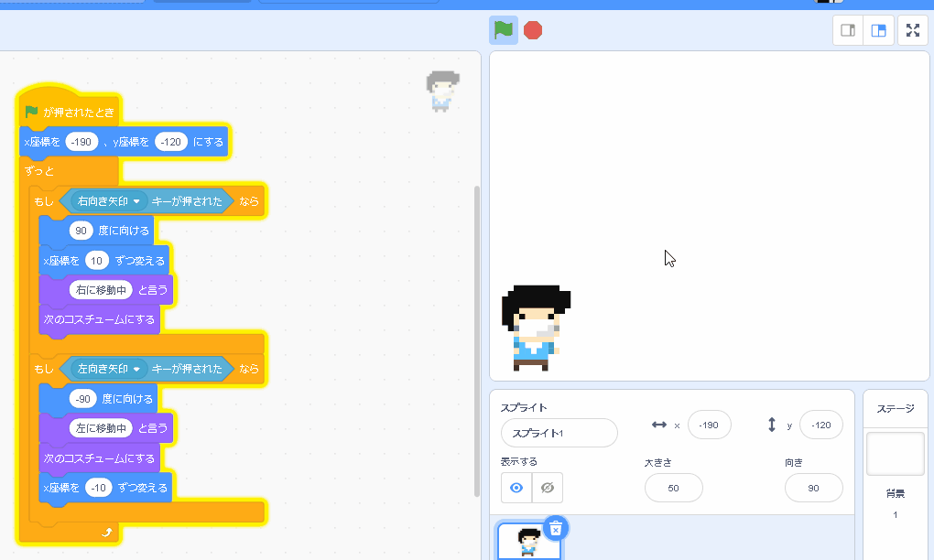Click the green flag to run

tap(503, 30)
